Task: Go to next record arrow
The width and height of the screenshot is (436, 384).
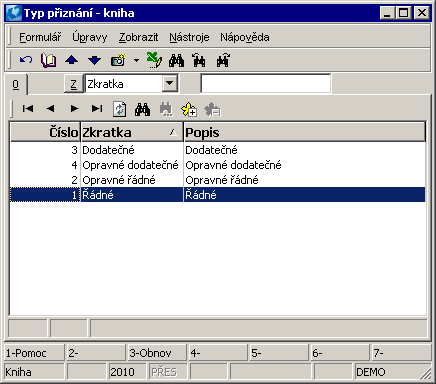Action: coord(74,108)
